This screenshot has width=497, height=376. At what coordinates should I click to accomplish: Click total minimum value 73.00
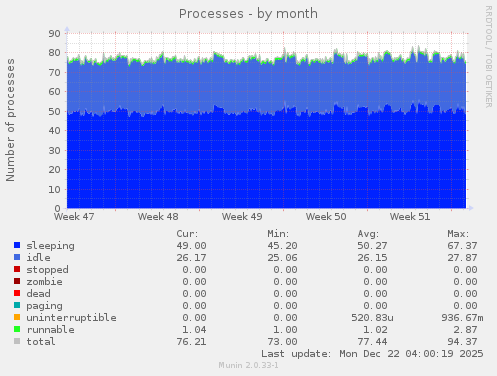tap(282, 342)
